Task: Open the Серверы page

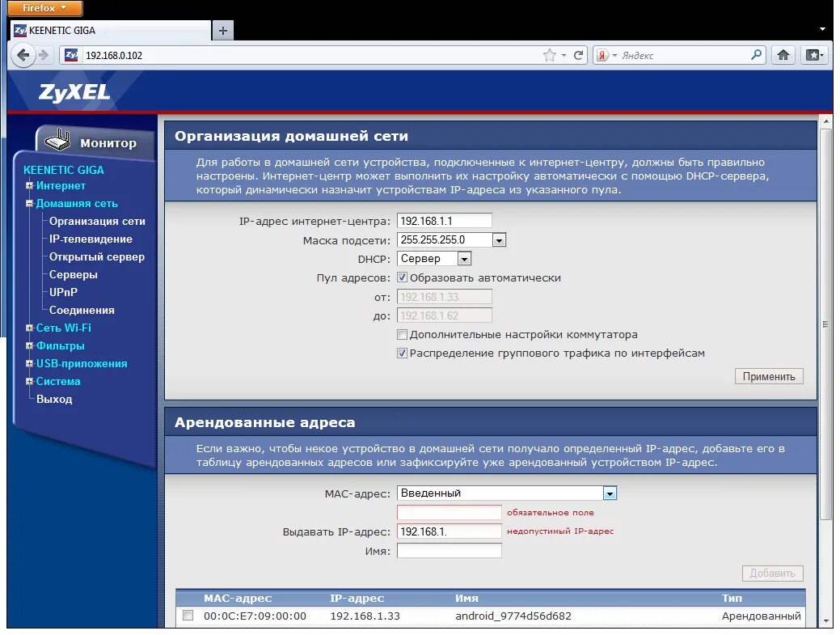Action: (x=74, y=274)
